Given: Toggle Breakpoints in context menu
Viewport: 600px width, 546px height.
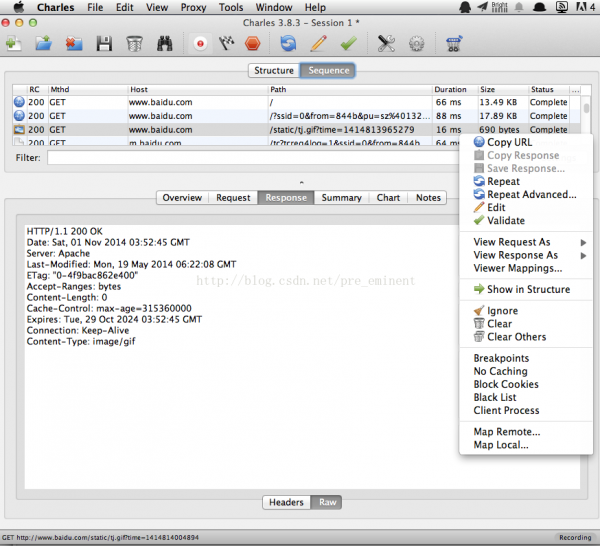Looking at the screenshot, I should click(526, 358).
